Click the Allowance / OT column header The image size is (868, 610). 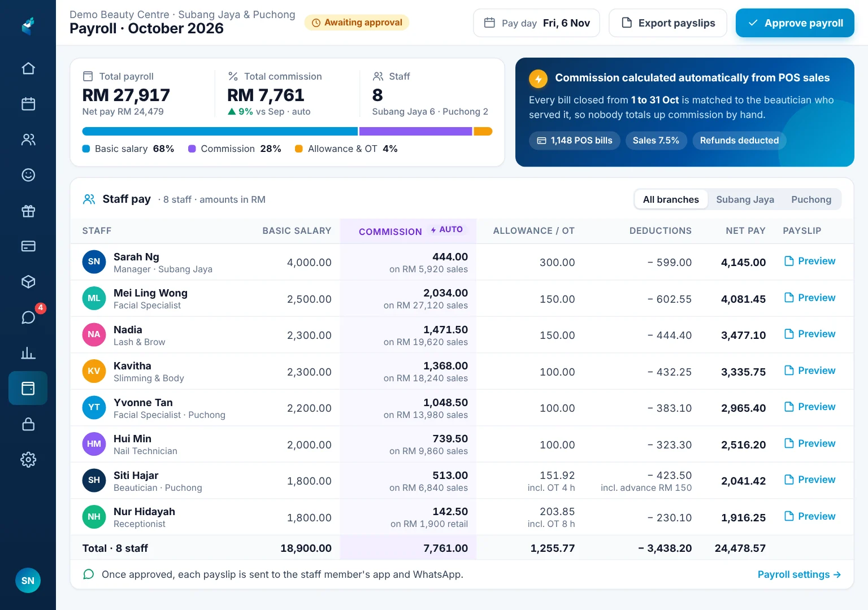[x=533, y=231]
